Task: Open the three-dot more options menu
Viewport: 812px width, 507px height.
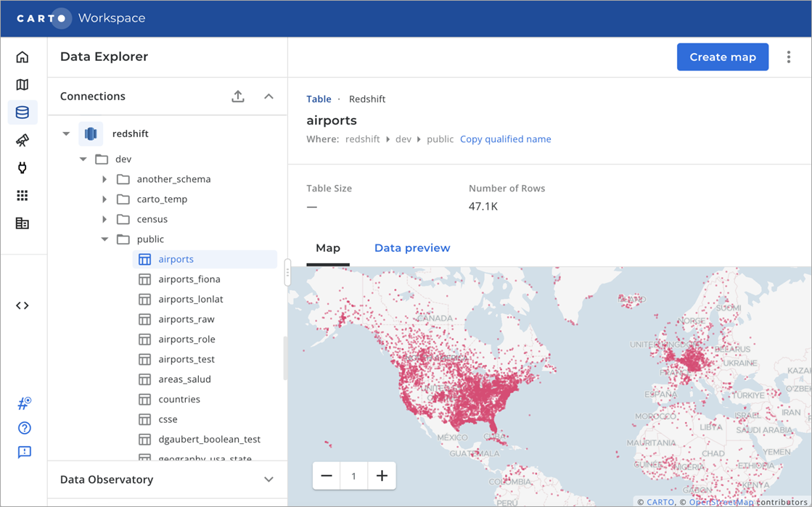Action: pos(789,57)
